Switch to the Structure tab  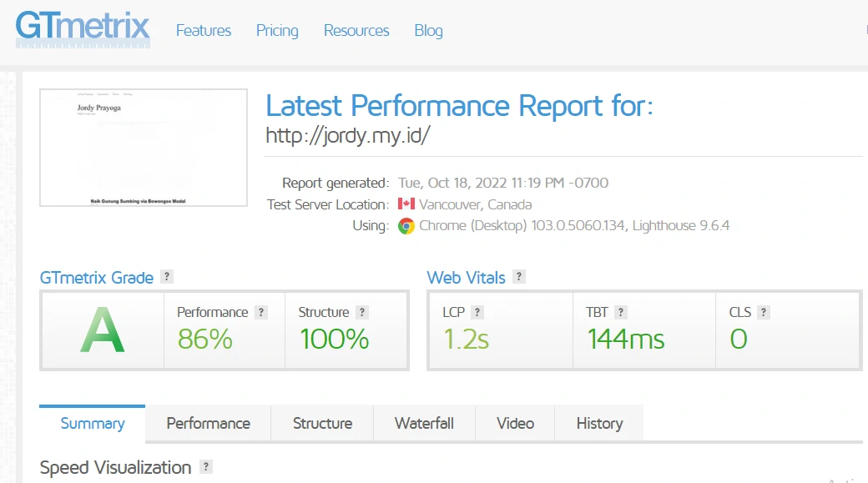(322, 423)
